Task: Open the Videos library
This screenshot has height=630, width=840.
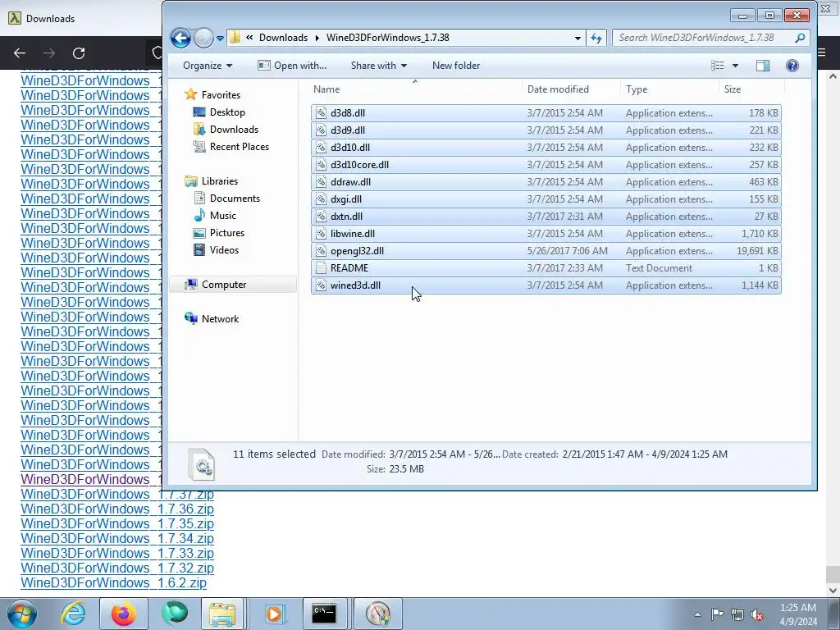Action: point(216,249)
